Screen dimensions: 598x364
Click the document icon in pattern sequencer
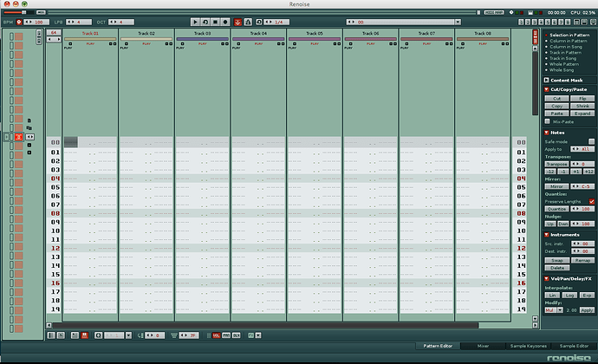pos(29,120)
